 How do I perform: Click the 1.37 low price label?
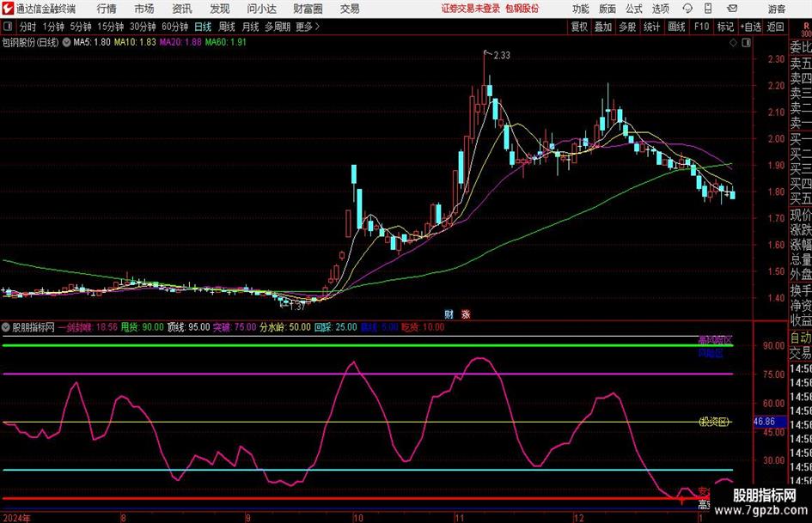pyautogui.click(x=297, y=307)
